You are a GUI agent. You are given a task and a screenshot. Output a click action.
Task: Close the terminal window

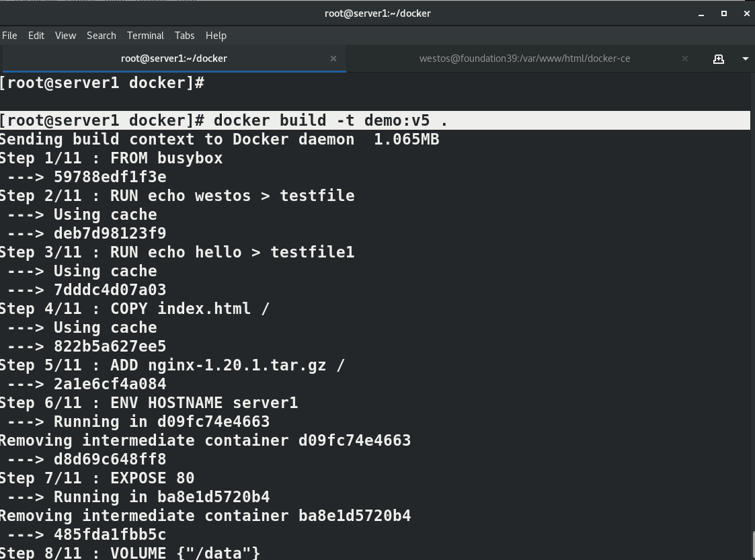747,13
